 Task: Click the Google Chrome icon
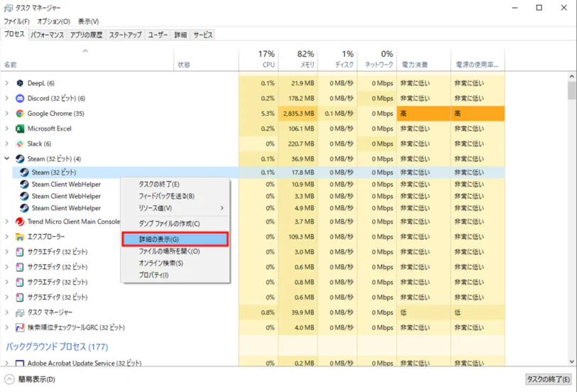coord(20,113)
